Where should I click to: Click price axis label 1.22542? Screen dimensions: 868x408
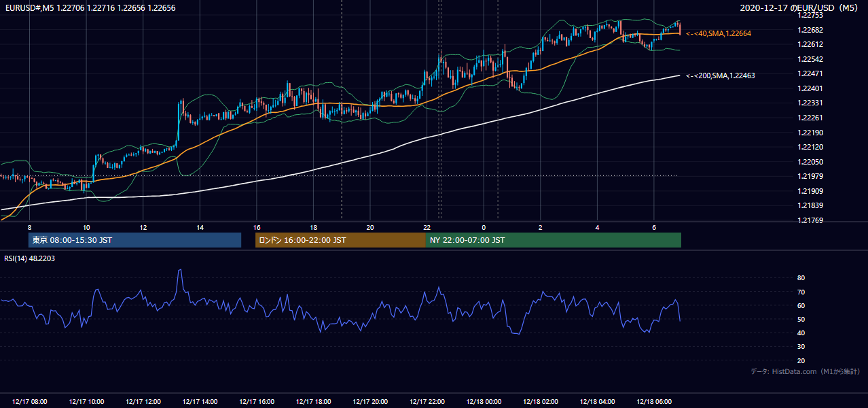(x=809, y=59)
